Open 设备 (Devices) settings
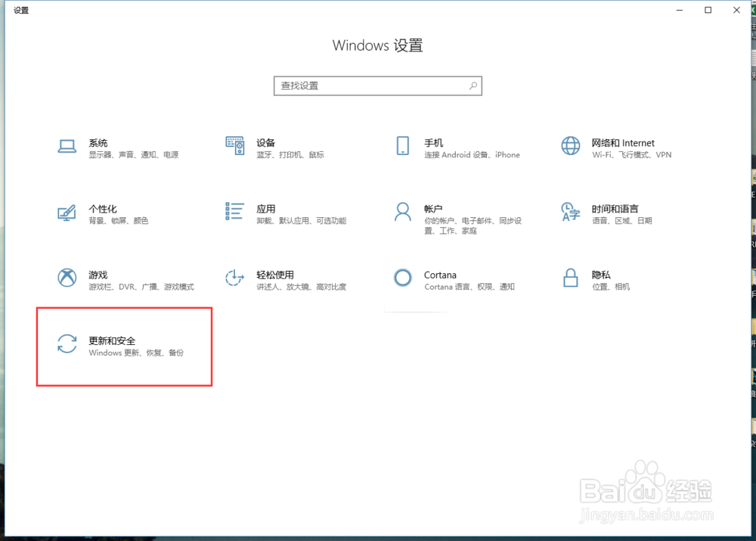 266,148
